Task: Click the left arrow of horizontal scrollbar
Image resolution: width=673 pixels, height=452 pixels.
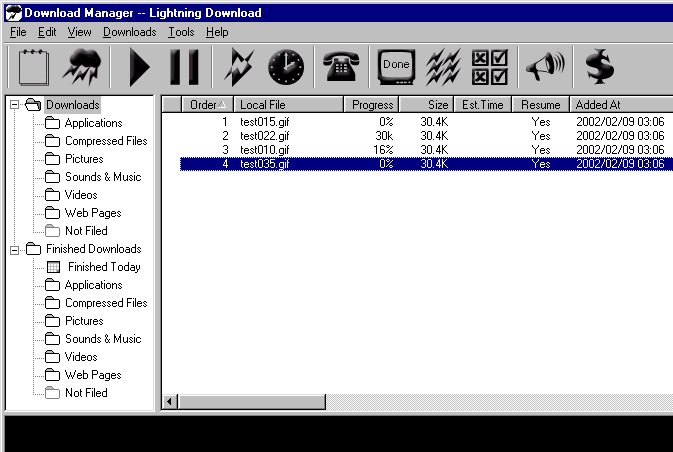Action: pyautogui.click(x=170, y=402)
